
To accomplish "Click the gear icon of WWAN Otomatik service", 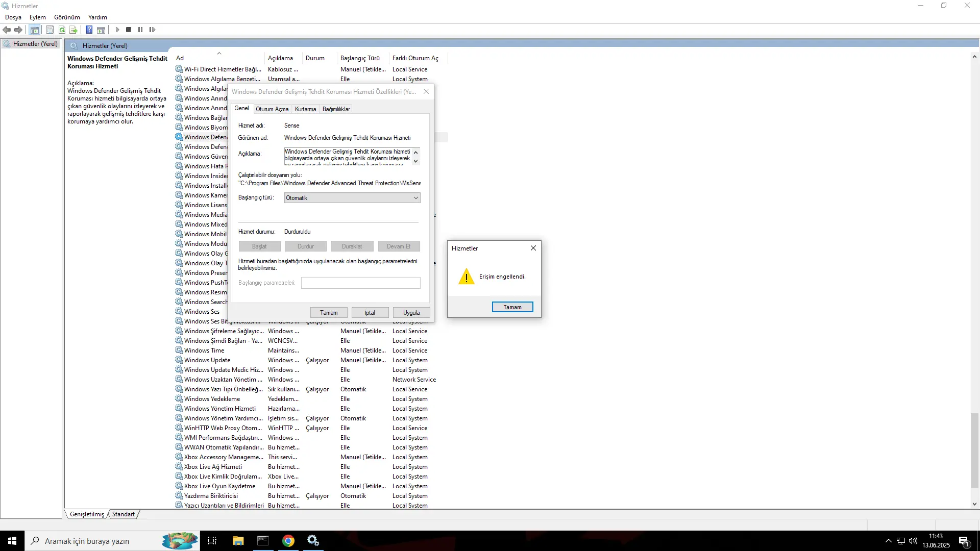I will [179, 447].
